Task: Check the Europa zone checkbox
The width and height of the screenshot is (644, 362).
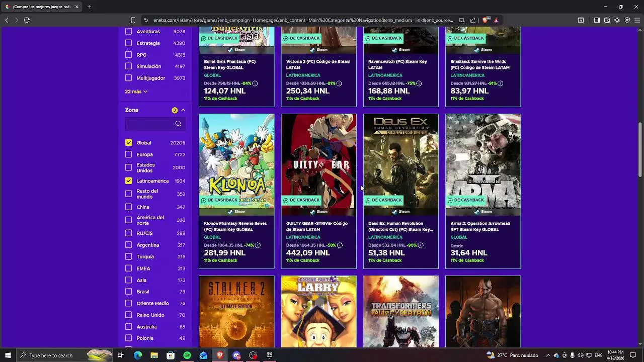Action: point(128,154)
